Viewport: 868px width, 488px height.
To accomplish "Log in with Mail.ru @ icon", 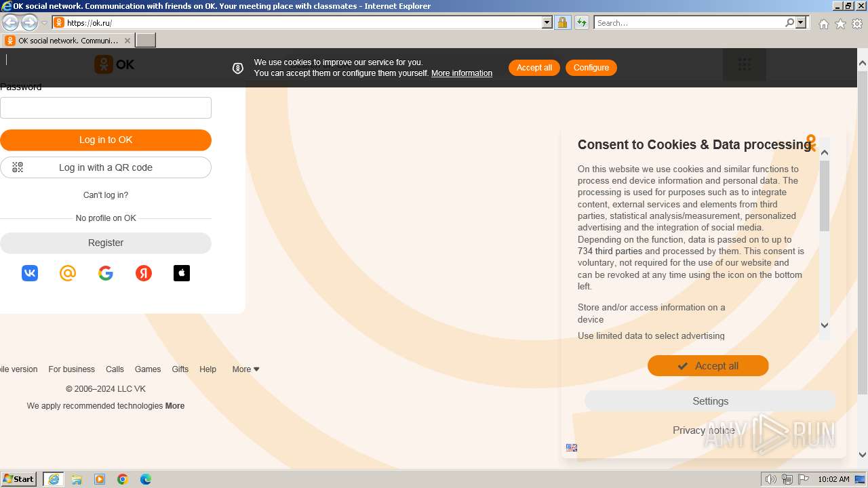I will 68,273.
